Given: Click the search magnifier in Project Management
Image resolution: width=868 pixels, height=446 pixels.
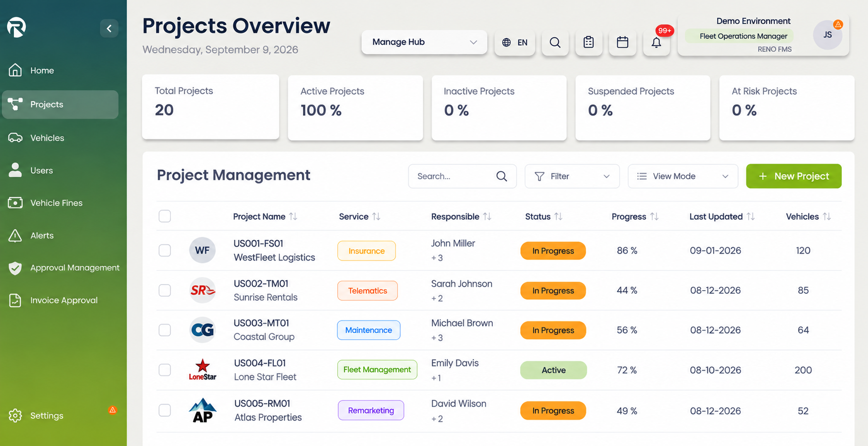Looking at the screenshot, I should point(502,176).
